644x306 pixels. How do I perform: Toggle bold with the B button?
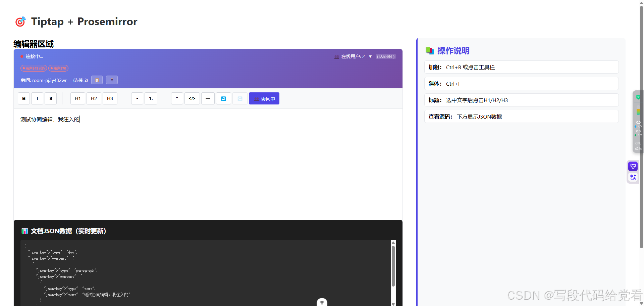[x=24, y=98]
